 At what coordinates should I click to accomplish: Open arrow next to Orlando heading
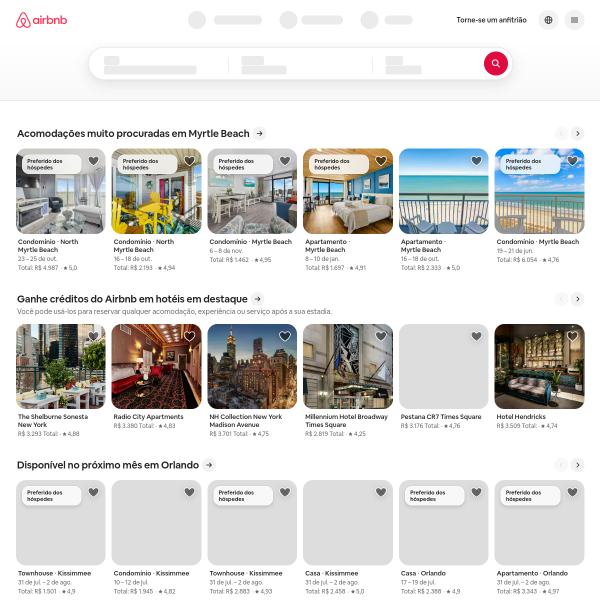click(x=209, y=465)
